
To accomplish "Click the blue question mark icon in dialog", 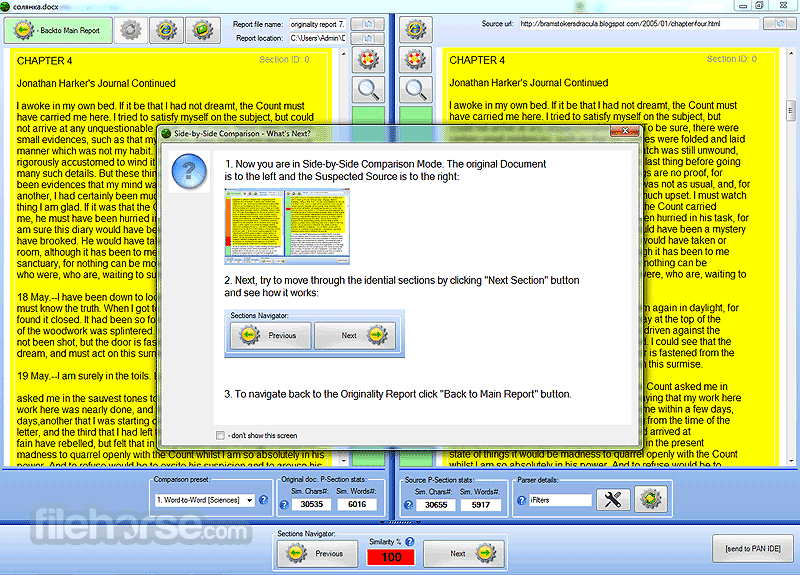I will click(189, 172).
